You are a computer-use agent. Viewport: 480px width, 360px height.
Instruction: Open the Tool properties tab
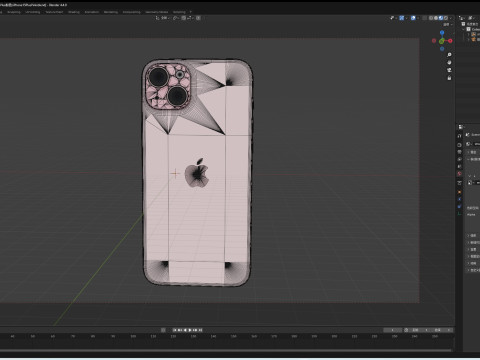tap(459, 136)
